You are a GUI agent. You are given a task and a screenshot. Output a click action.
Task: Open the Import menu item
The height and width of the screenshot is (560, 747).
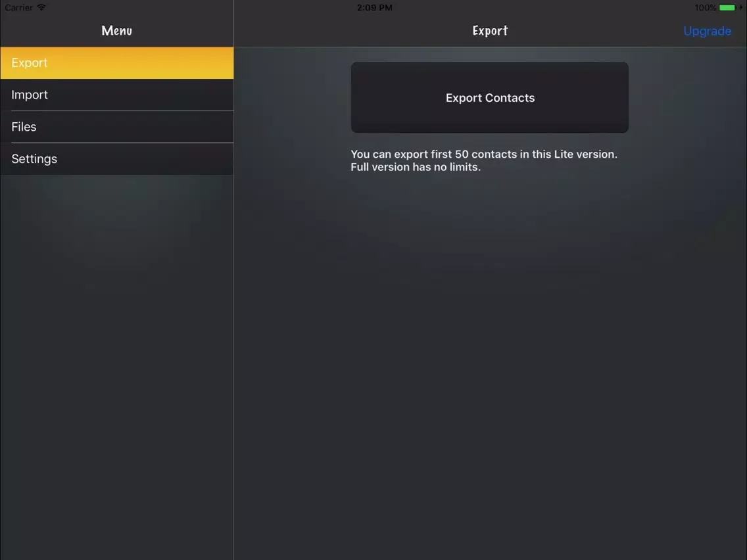pyautogui.click(x=117, y=95)
